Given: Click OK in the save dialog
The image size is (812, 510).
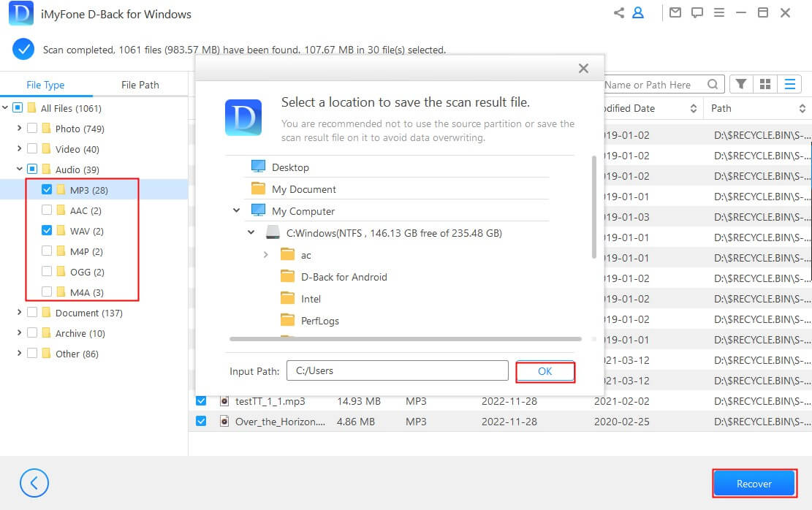Looking at the screenshot, I should click(x=545, y=371).
